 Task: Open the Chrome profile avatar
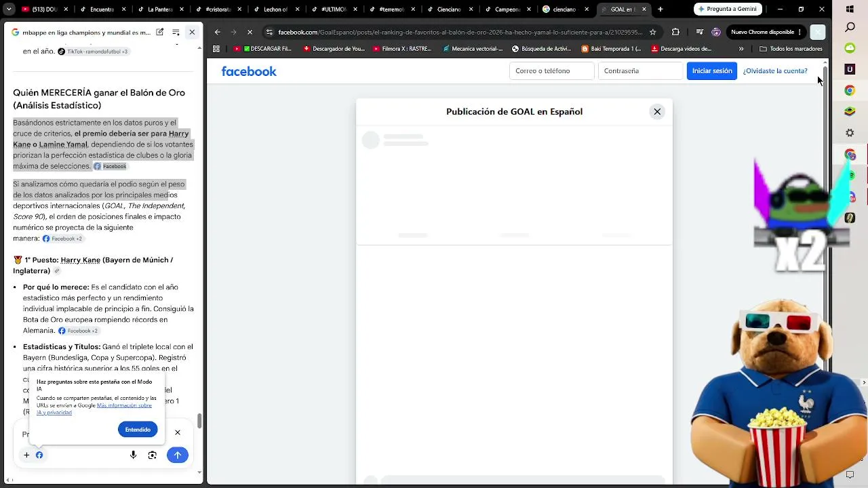716,32
